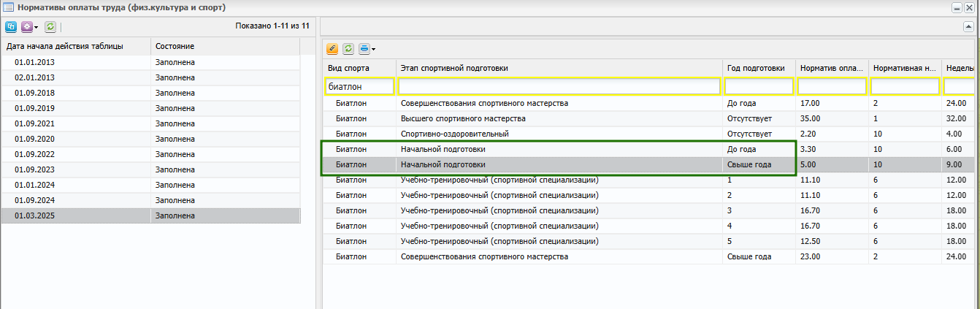Select the 01.01.2013 date row
The height and width of the screenshot is (309, 980).
tap(150, 62)
